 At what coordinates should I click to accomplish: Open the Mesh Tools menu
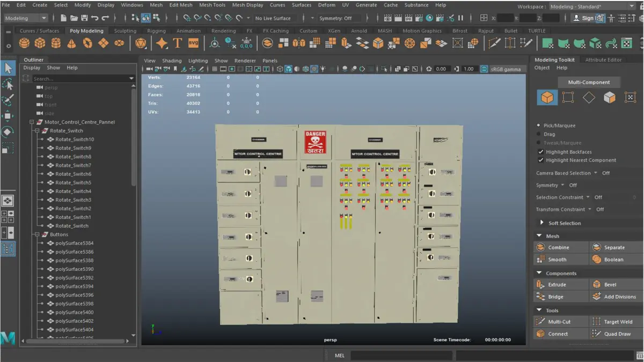click(212, 5)
